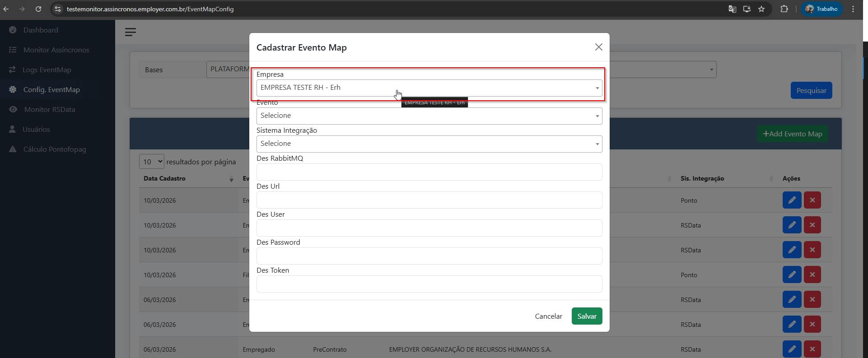
Task: Click the Des RabbitMQ input field
Action: pyautogui.click(x=429, y=172)
